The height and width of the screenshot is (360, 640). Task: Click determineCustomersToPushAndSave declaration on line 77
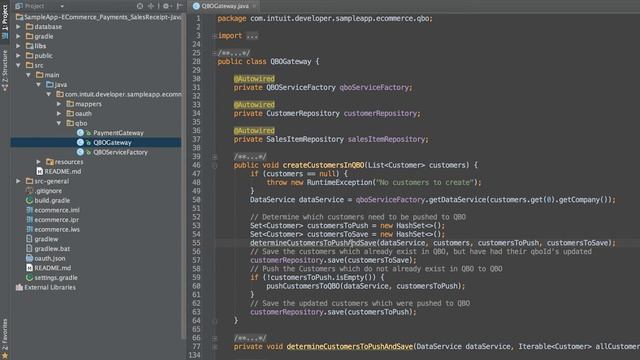click(x=350, y=347)
